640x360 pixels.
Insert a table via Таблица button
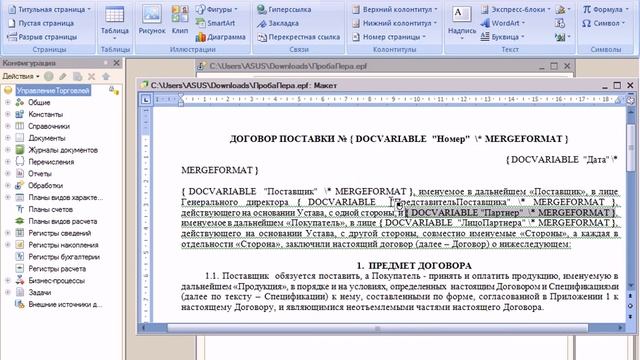[x=115, y=22]
